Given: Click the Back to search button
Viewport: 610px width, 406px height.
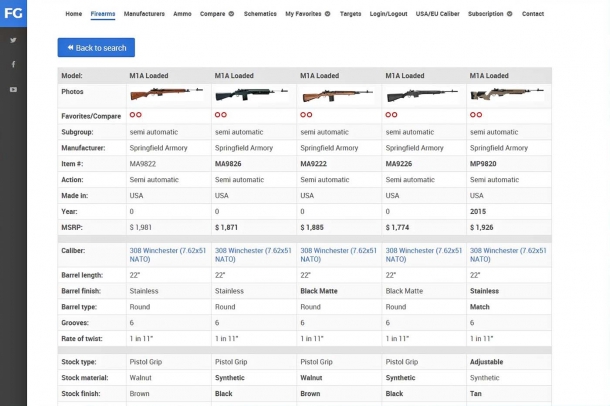Looking at the screenshot, I should pyautogui.click(x=96, y=47).
